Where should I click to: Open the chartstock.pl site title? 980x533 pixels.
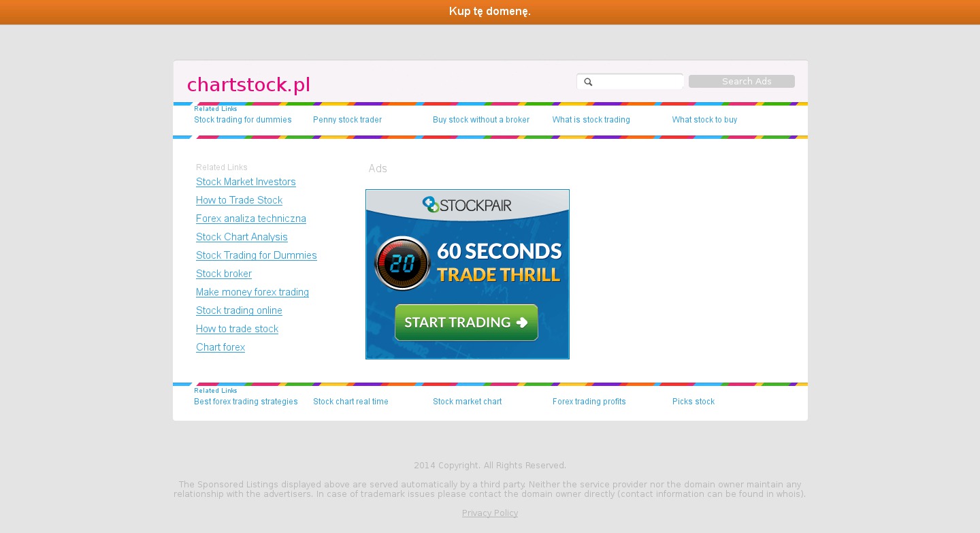click(248, 85)
